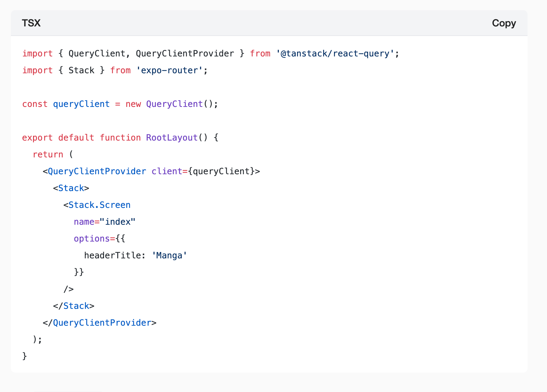547x392 pixels.
Task: Click the "index" name attribute value
Action: click(x=118, y=222)
